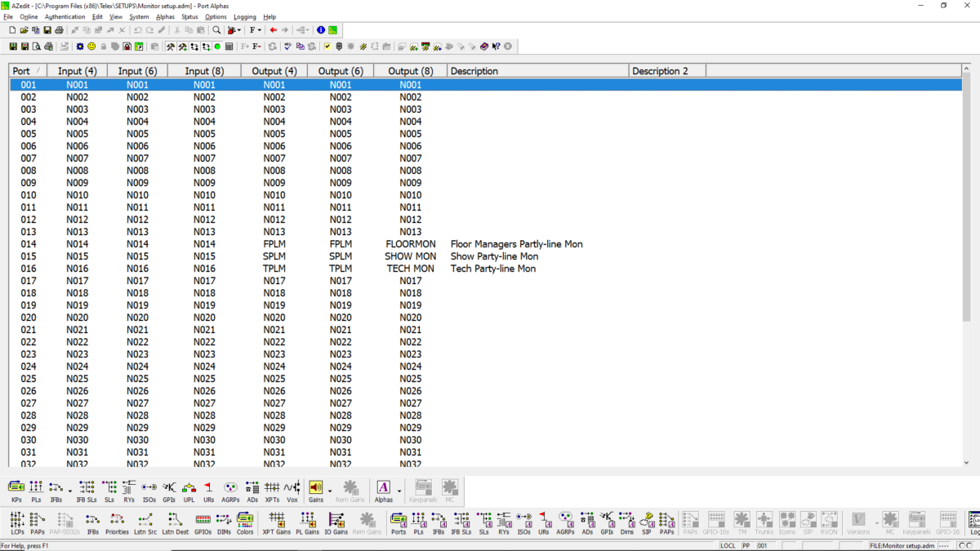
Task: Toggle the padlock lock icon in the toolbar
Action: (102, 46)
